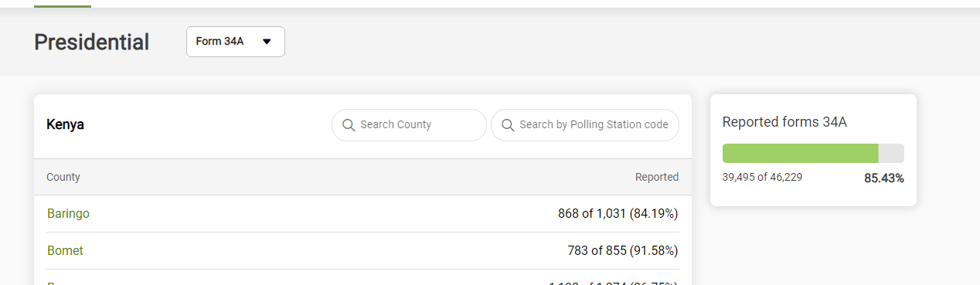
Task: Focus the Search by Polling Station code field
Action: click(x=585, y=125)
